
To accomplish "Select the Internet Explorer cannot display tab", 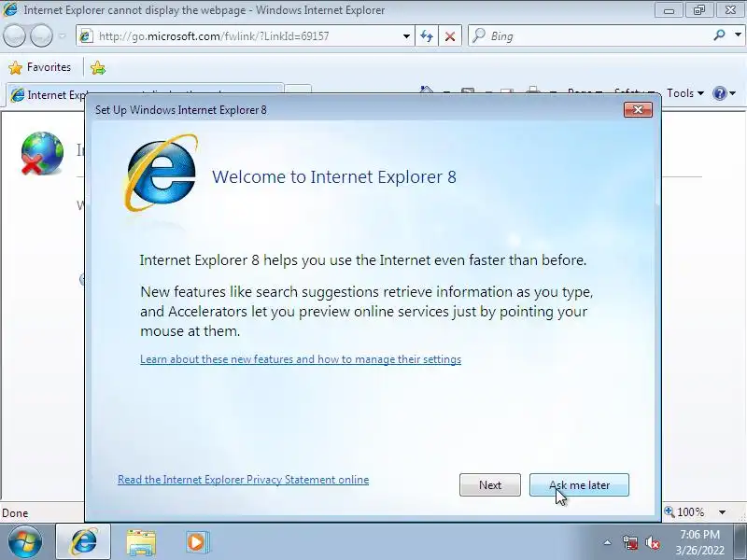I will (146, 95).
